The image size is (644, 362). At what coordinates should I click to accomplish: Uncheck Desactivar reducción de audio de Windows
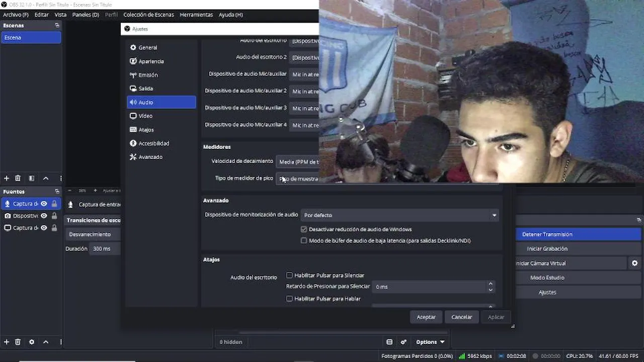tap(304, 229)
